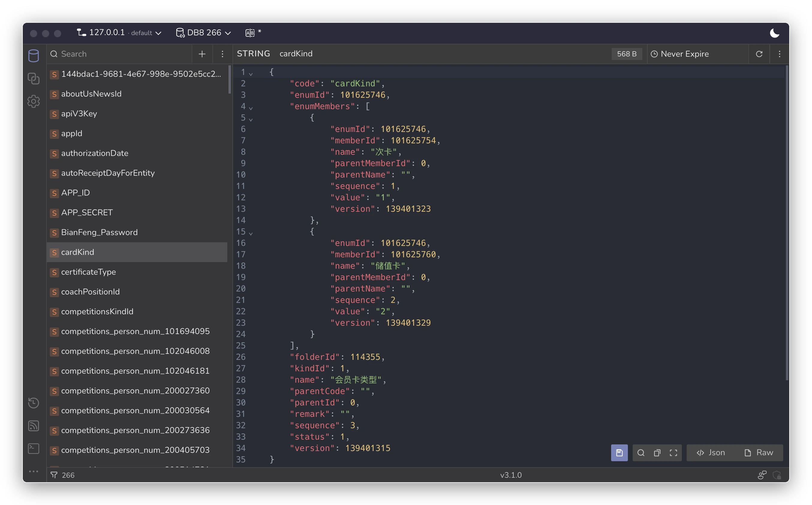The width and height of the screenshot is (812, 505).
Task: Select the APP_SECRET key
Action: [137, 213]
